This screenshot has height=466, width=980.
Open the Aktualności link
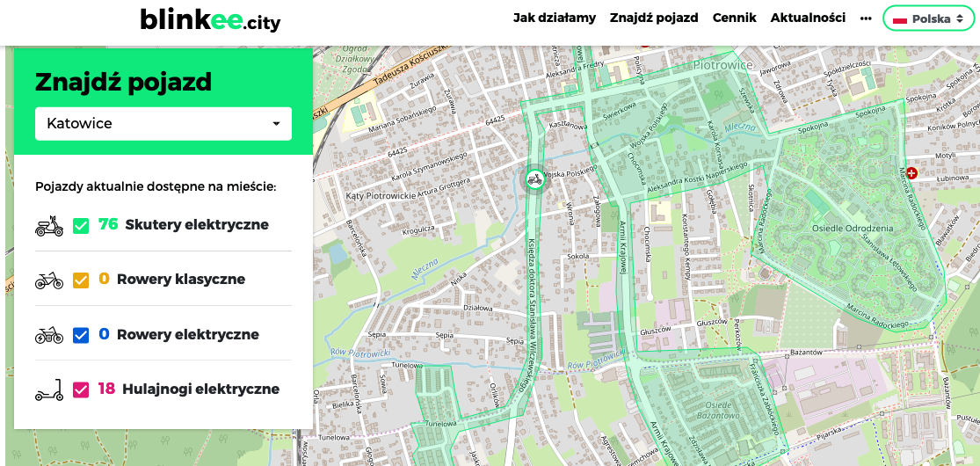point(808,18)
